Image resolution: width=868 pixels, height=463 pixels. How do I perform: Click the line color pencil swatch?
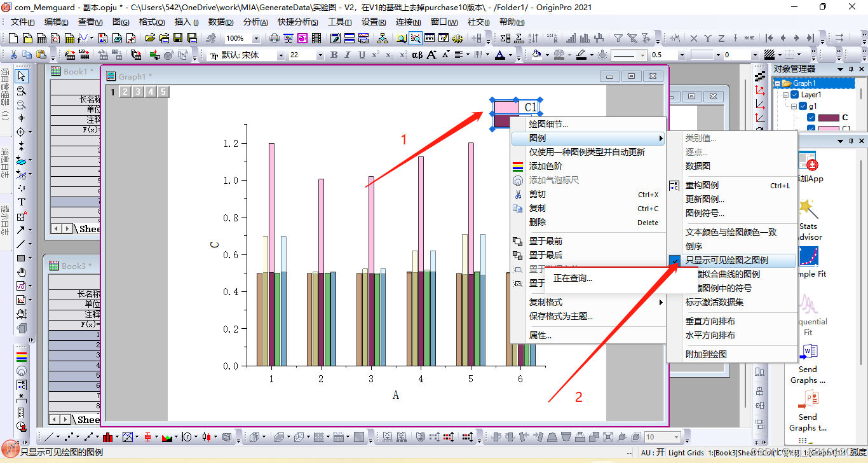581,55
